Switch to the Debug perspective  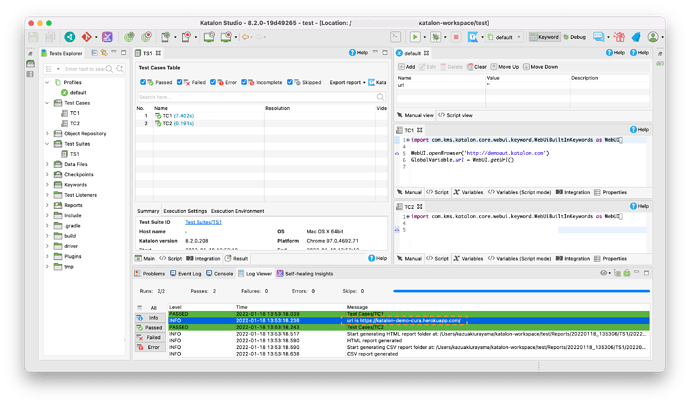click(575, 37)
